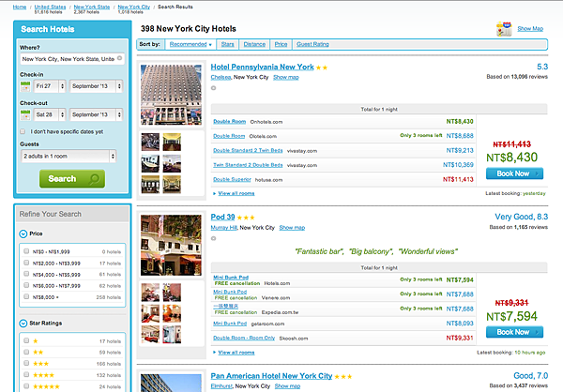Click the small gray icon under Murray Hill

coord(214,238)
